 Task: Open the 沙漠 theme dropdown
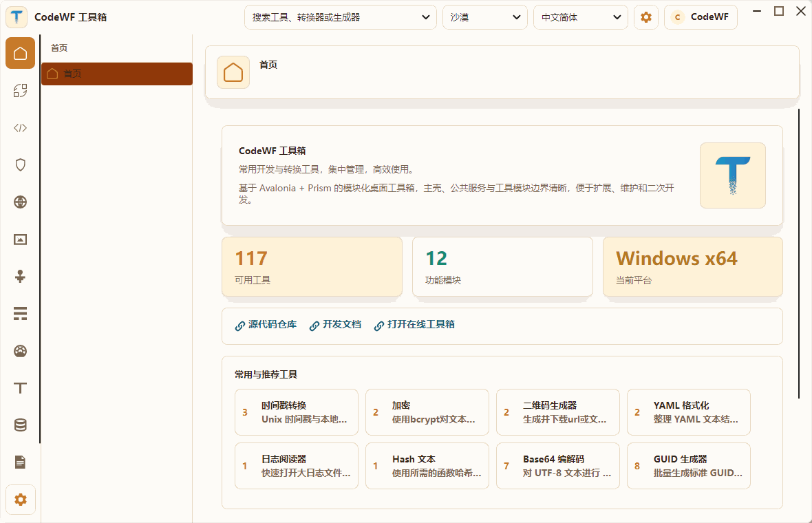(484, 17)
